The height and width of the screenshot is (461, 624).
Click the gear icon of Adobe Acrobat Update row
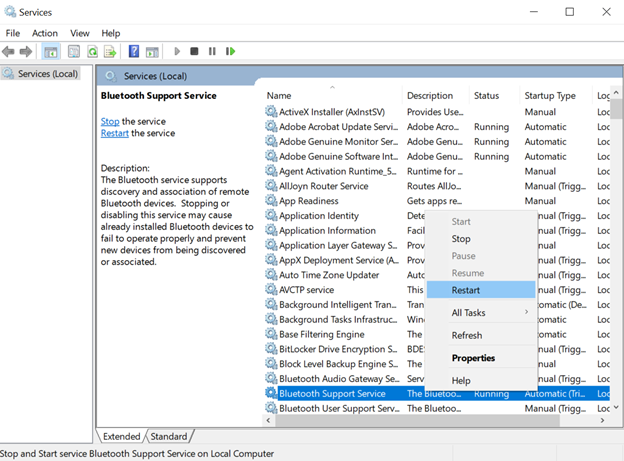coord(271,127)
